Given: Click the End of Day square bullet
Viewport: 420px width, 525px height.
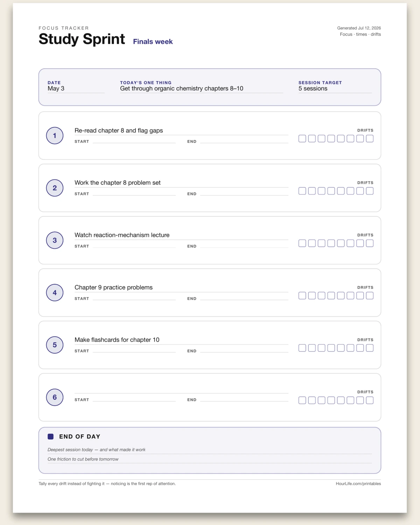Looking at the screenshot, I should coord(51,436).
